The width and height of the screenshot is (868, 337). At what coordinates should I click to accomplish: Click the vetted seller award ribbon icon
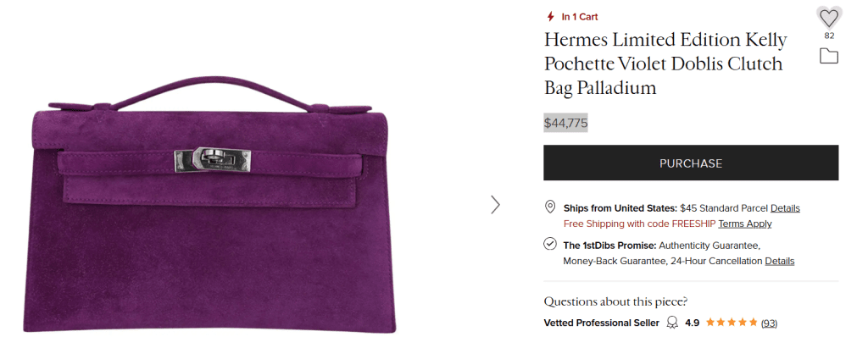(672, 323)
